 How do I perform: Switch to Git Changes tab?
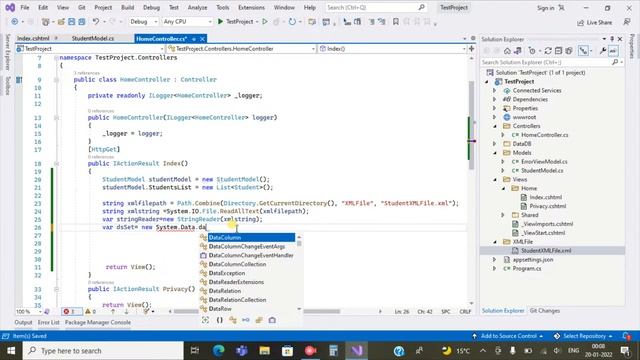[544, 311]
